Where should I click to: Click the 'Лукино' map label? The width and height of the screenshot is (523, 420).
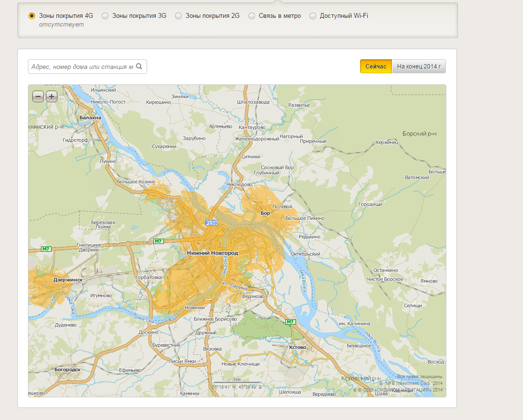click(108, 161)
